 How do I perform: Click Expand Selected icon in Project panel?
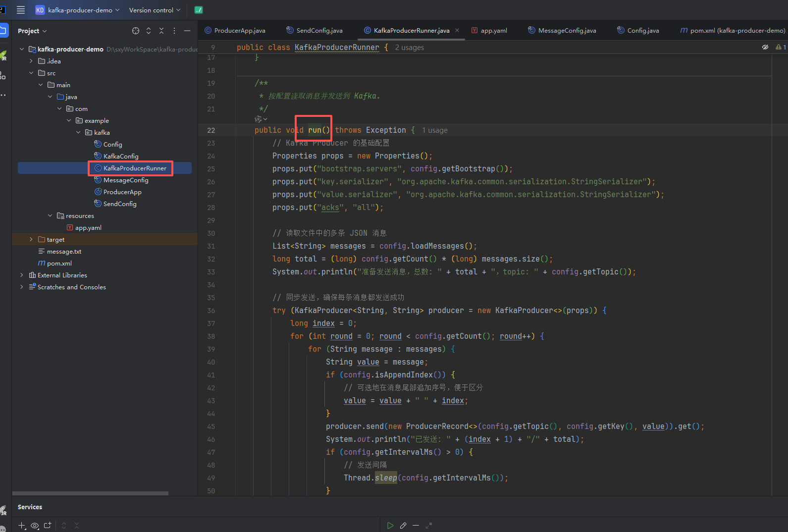pos(149,31)
